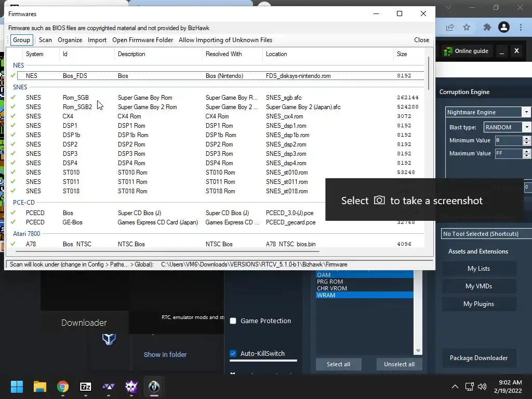
Task: Open Chrome from the taskbar
Action: [63, 387]
